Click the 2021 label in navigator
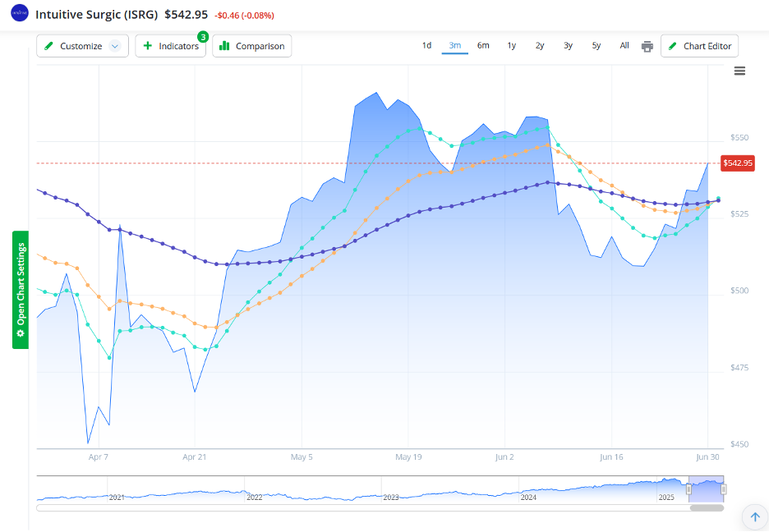 coord(117,498)
